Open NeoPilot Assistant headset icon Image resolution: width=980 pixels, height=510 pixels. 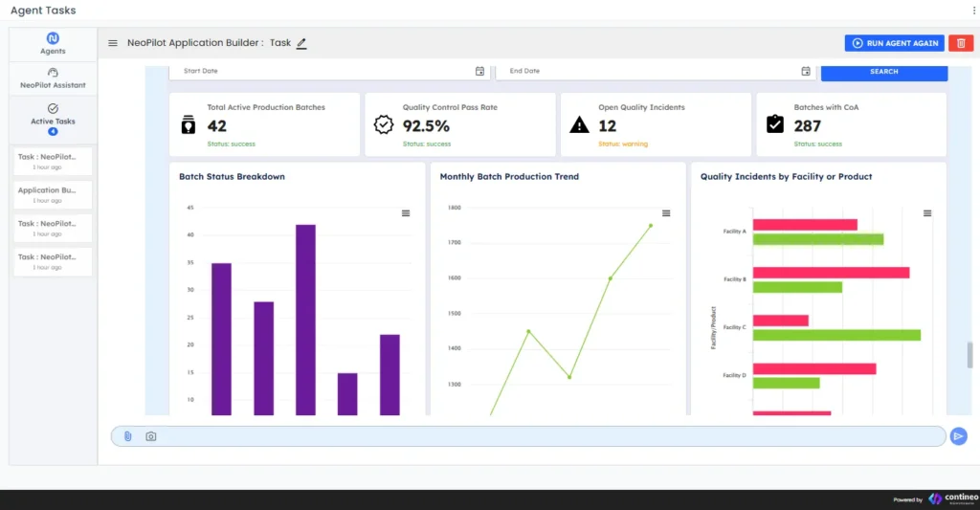pyautogui.click(x=53, y=73)
